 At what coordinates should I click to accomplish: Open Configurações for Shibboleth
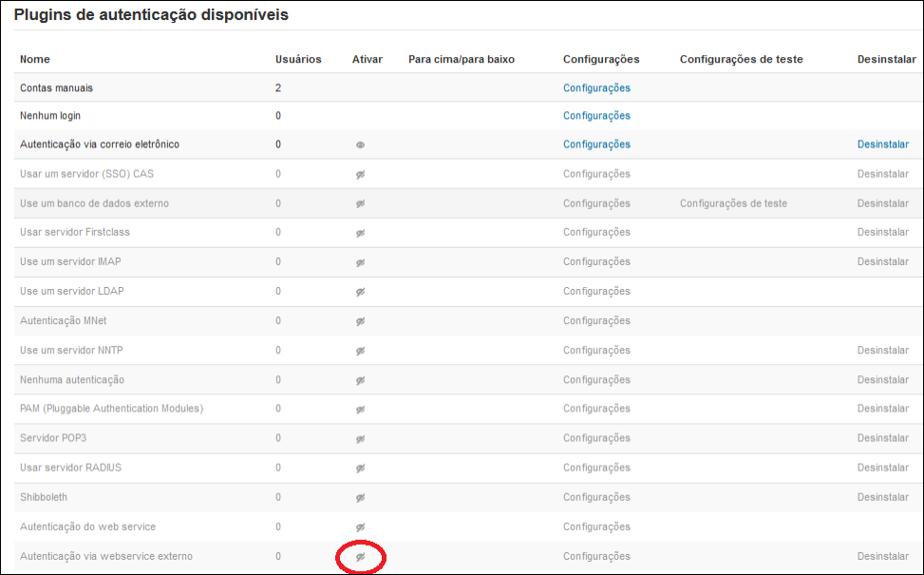[x=596, y=496]
